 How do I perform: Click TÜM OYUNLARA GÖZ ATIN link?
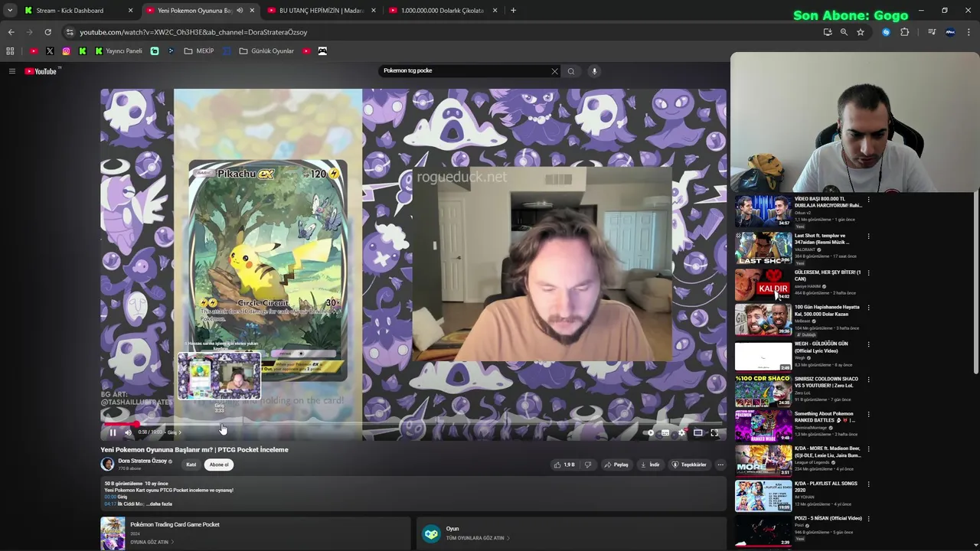tap(478, 538)
